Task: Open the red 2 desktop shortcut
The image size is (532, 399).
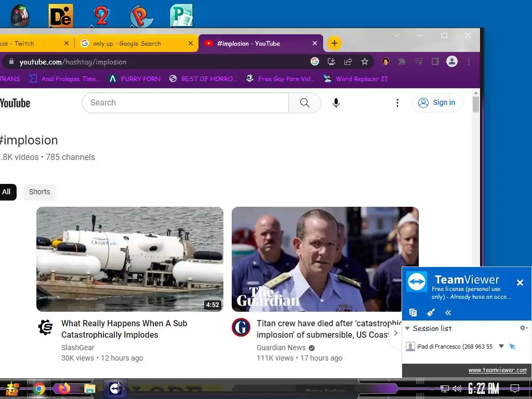Action: [101, 15]
